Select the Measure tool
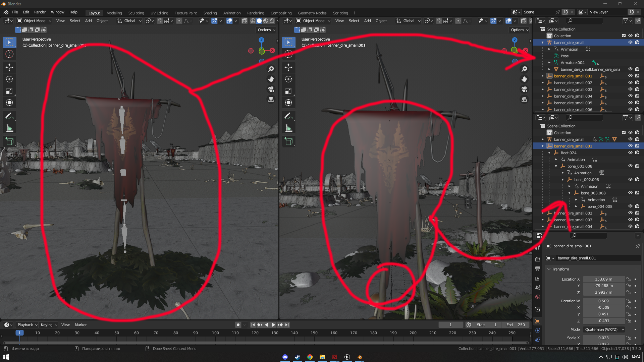The image size is (644, 362). pyautogui.click(x=10, y=128)
